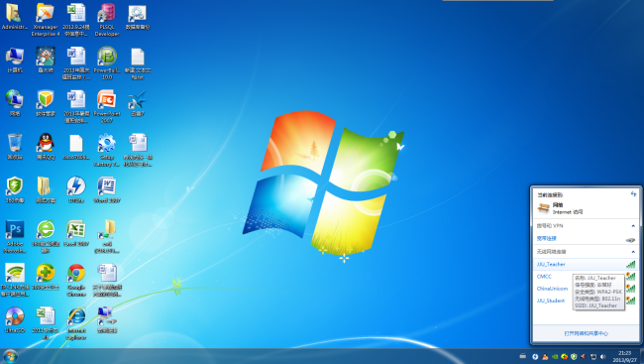The image size is (644, 364).
Task: Open the Windows Start menu orb
Action: point(10,356)
